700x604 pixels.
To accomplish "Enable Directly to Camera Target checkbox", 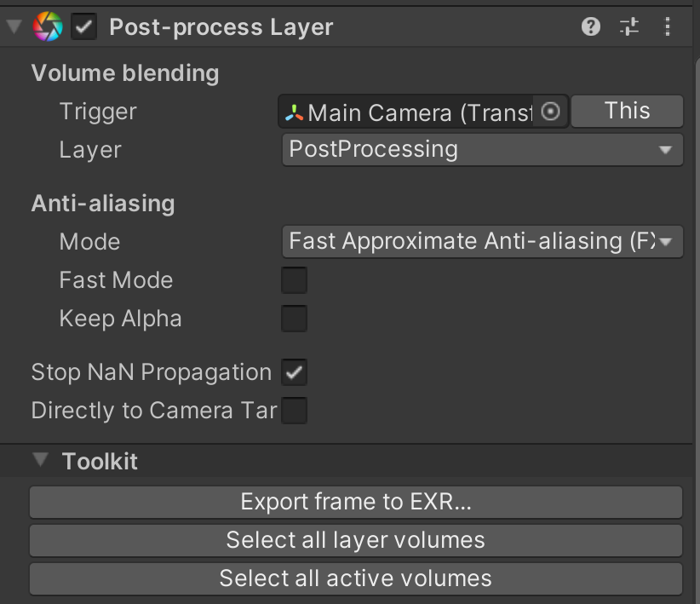I will coord(294,411).
